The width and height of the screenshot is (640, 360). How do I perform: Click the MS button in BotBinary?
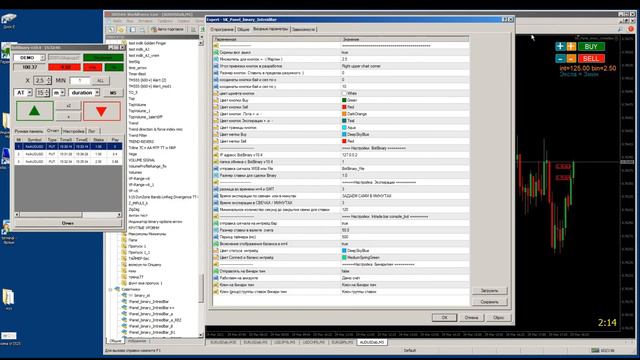point(113,93)
